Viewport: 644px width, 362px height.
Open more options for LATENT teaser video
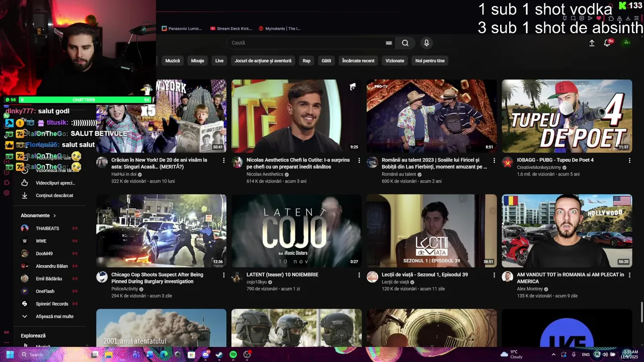(359, 275)
